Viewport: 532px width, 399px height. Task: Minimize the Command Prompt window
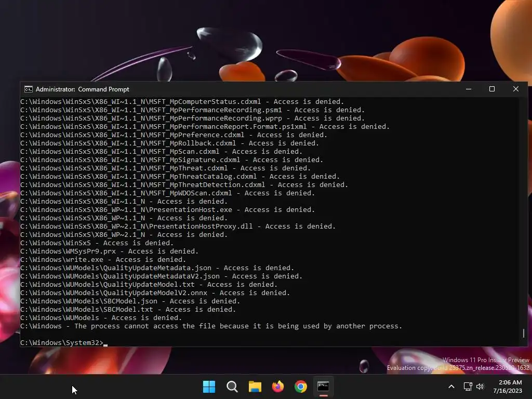tap(469, 89)
